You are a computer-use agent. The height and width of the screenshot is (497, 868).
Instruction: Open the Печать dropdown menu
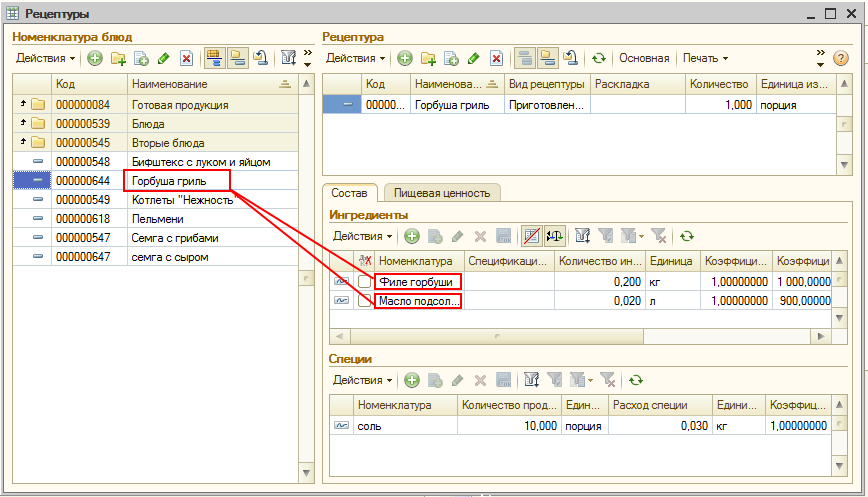pyautogui.click(x=705, y=59)
